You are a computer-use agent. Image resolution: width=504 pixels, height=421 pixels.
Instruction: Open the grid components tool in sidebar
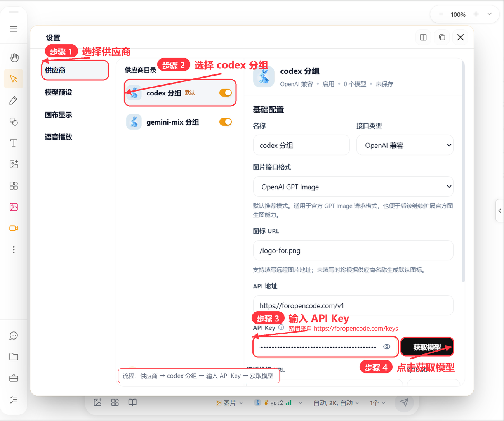(14, 186)
